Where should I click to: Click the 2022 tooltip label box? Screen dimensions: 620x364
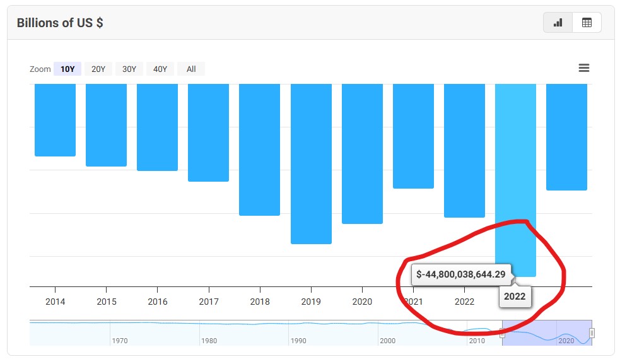(515, 296)
